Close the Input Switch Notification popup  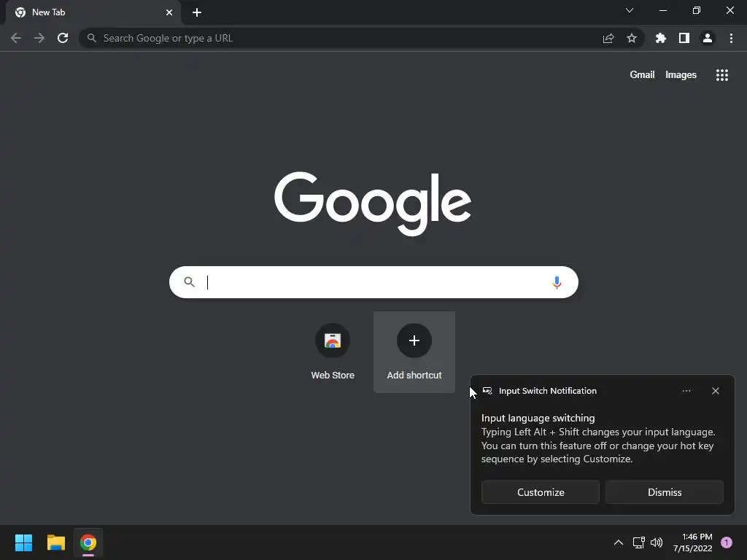coord(716,391)
